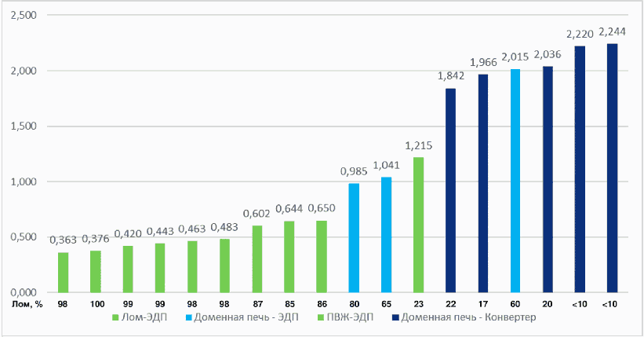The height and width of the screenshot is (337, 644).
Task: Select the data label text 0,650
Action: pos(322,208)
